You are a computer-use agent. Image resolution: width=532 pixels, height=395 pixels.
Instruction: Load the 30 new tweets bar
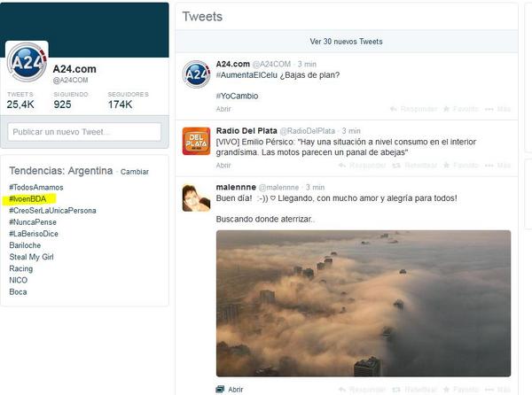pos(347,42)
